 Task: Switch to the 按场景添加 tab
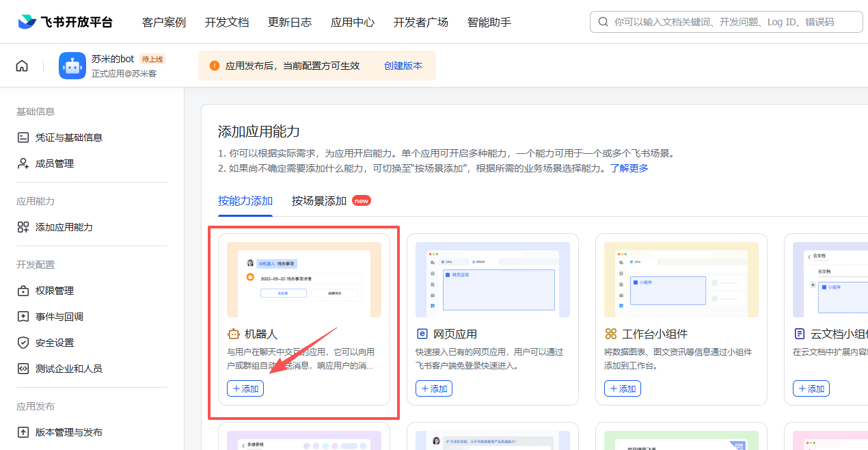319,201
